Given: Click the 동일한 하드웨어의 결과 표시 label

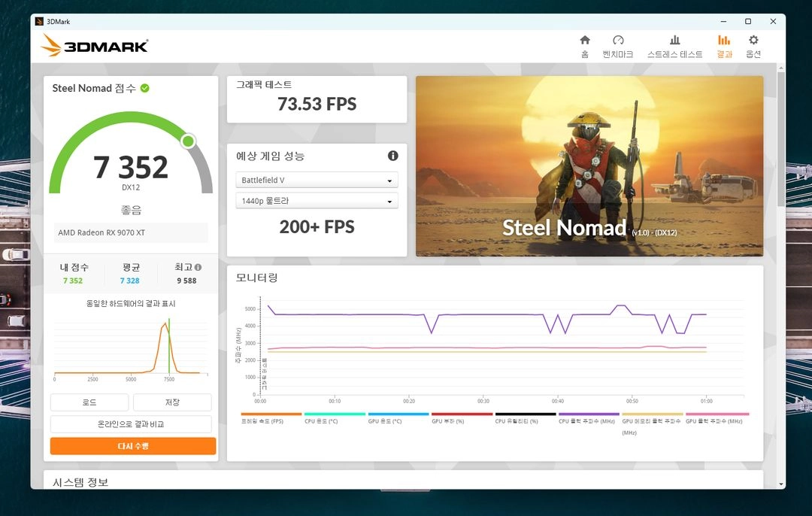Looking at the screenshot, I should click(131, 304).
